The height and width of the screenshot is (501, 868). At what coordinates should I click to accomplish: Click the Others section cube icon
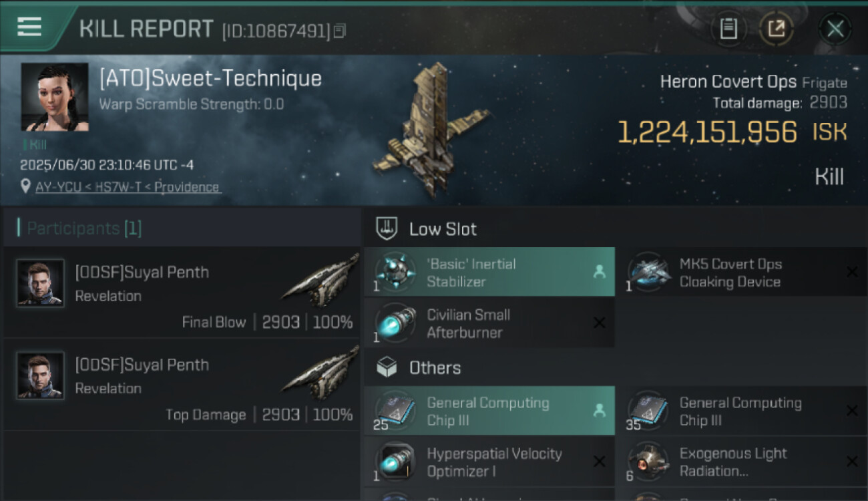coord(388,367)
